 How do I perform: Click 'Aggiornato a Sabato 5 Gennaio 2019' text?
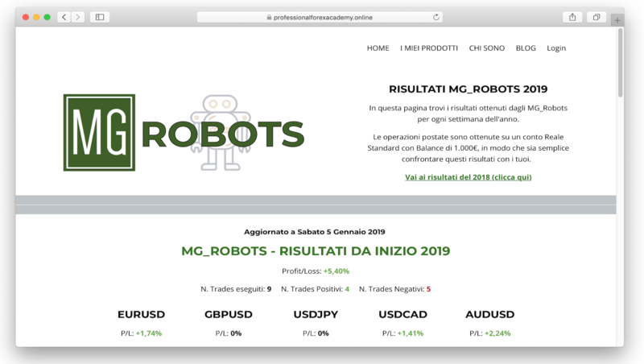tap(315, 232)
